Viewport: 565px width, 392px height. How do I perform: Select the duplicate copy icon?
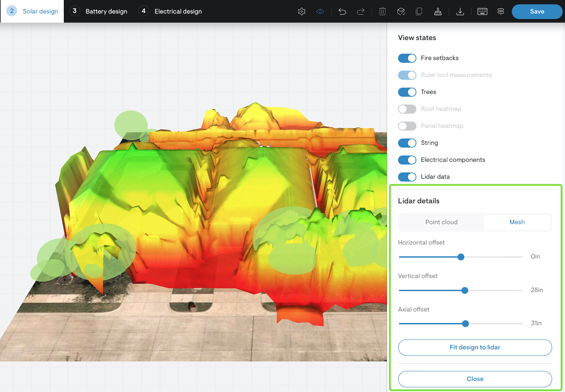tap(419, 11)
